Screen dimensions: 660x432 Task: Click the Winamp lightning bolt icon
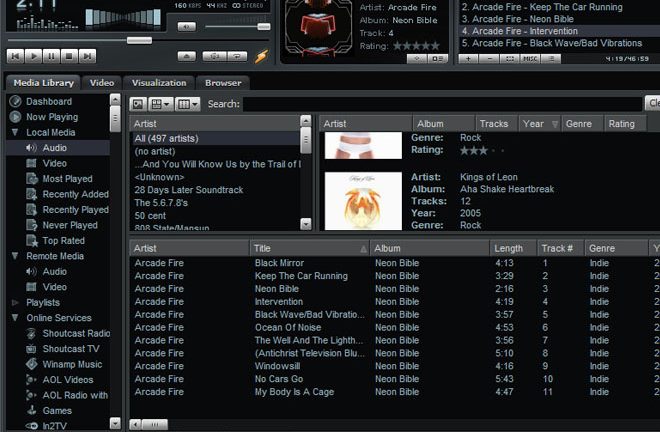[x=261, y=56]
